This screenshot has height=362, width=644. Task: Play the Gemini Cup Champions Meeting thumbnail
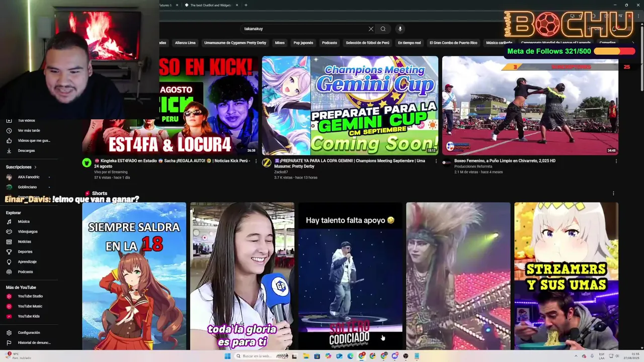point(350,105)
